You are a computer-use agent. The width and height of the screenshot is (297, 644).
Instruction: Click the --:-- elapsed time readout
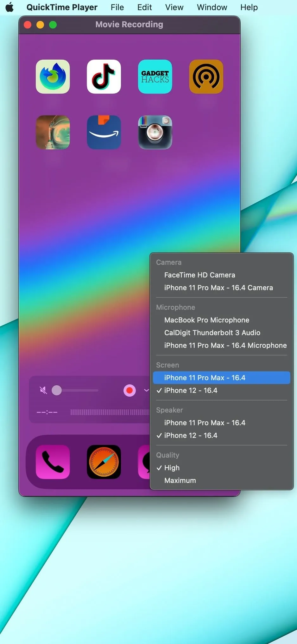(x=47, y=412)
